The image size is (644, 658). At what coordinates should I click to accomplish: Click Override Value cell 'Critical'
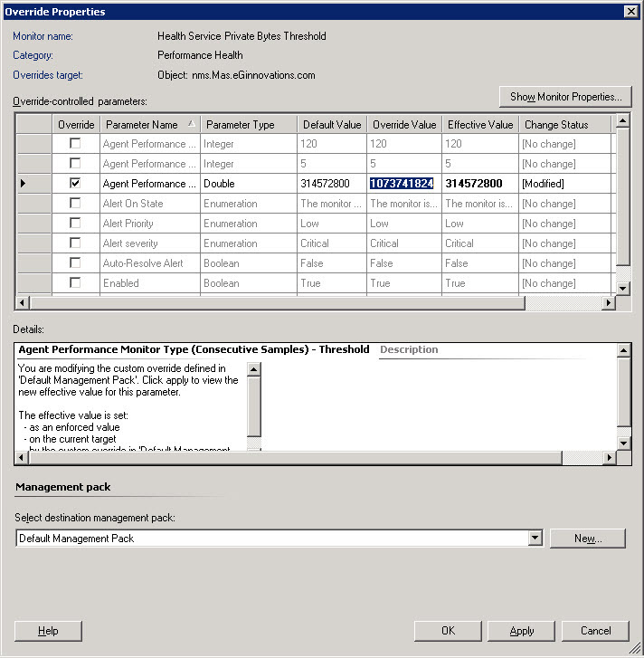click(404, 243)
